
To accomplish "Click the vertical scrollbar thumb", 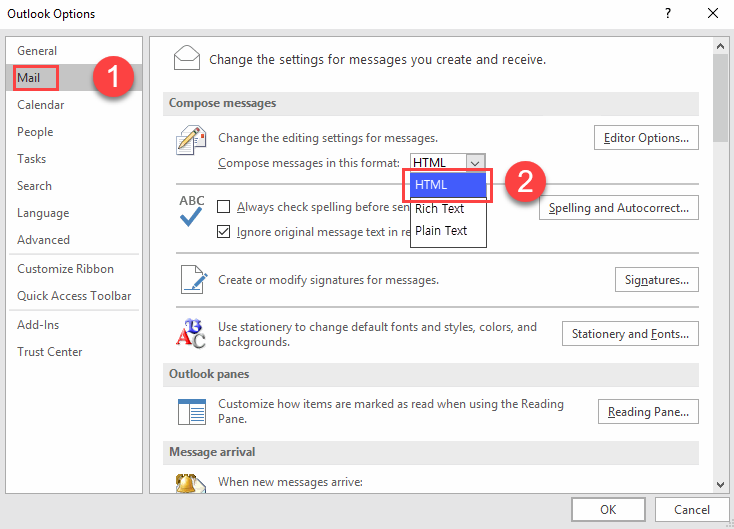I will [x=720, y=97].
